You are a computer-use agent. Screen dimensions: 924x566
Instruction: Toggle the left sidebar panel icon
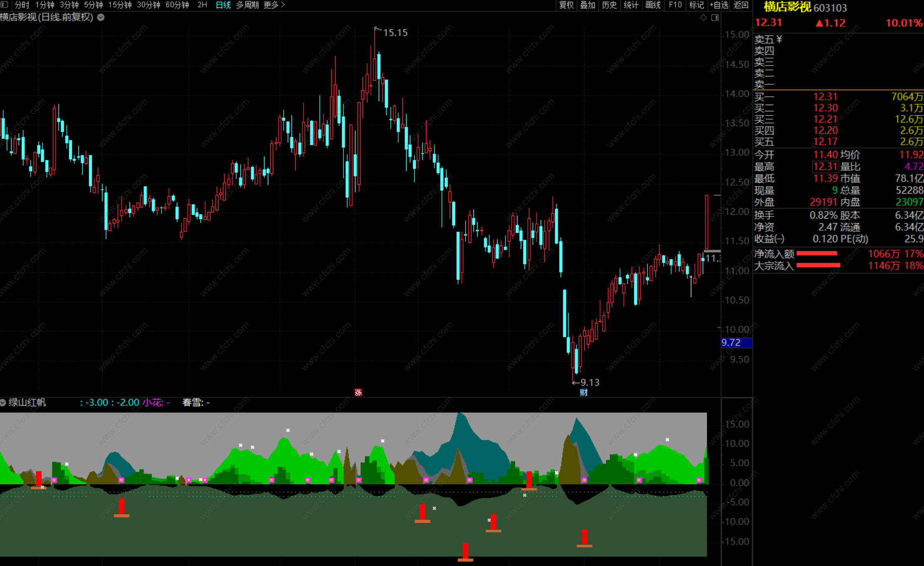point(5,5)
